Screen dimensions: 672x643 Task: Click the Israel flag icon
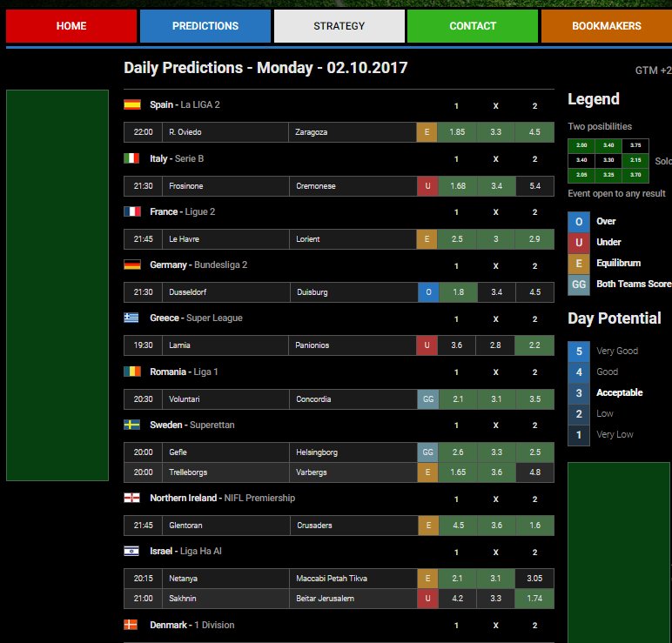[x=131, y=551]
